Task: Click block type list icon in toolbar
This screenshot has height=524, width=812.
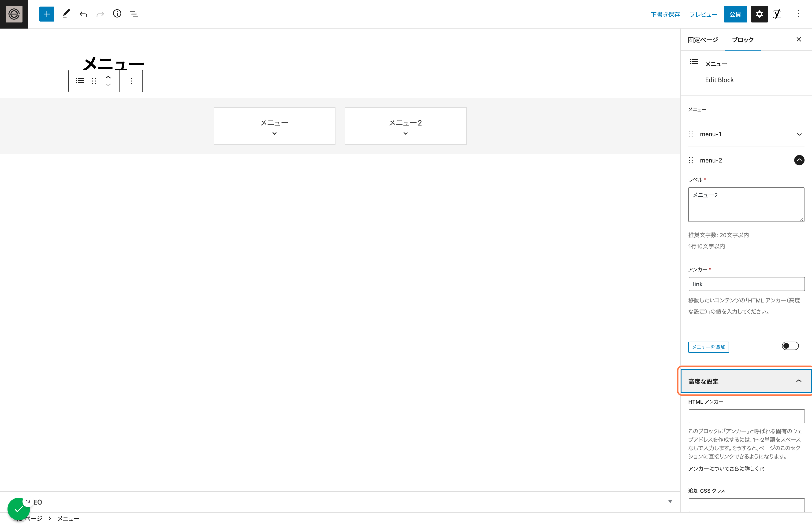Action: pyautogui.click(x=80, y=81)
